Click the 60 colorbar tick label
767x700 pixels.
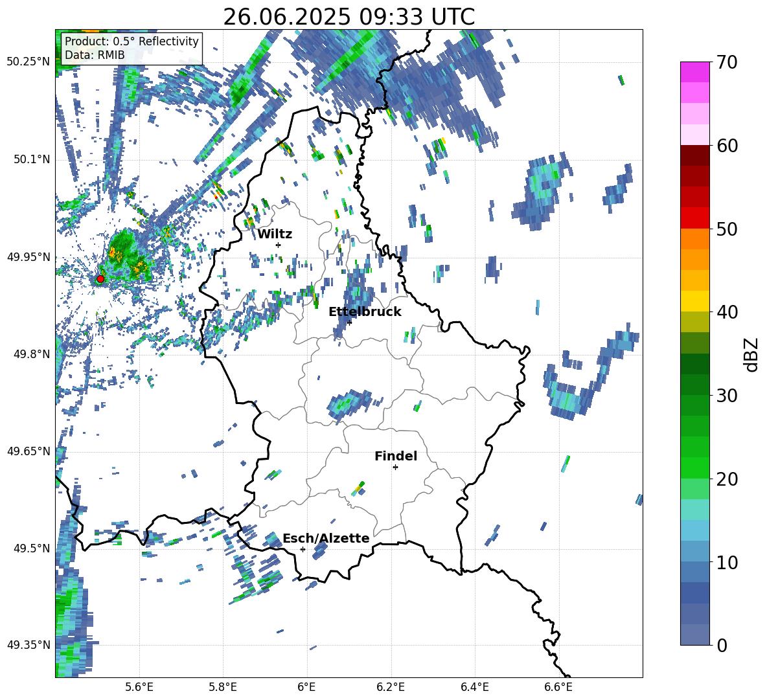727,146
